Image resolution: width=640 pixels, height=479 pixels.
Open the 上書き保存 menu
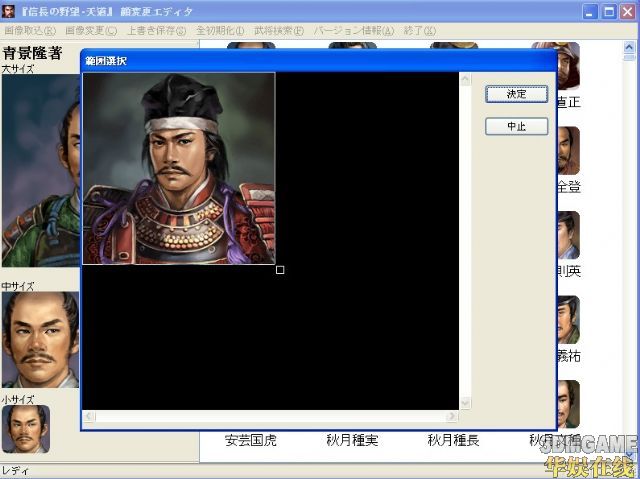pyautogui.click(x=157, y=31)
